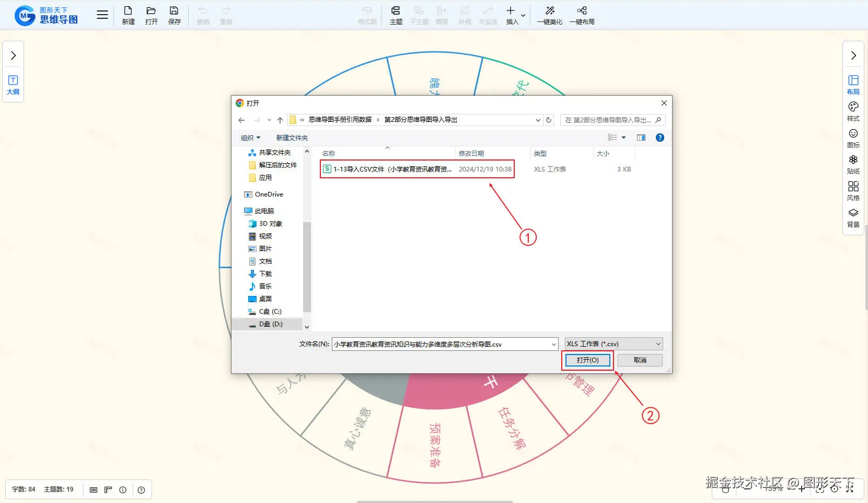Select the C盘 (C:) drive

point(265,312)
